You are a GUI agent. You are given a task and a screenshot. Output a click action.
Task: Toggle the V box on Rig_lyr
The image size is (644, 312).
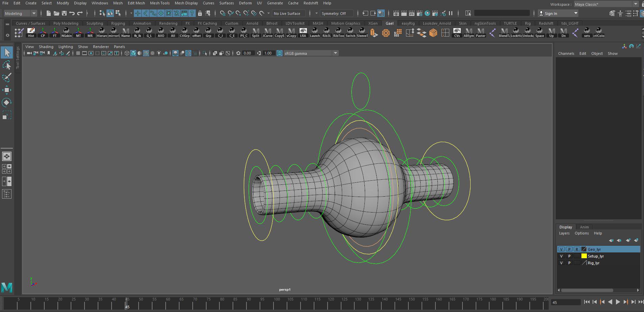[562, 263]
